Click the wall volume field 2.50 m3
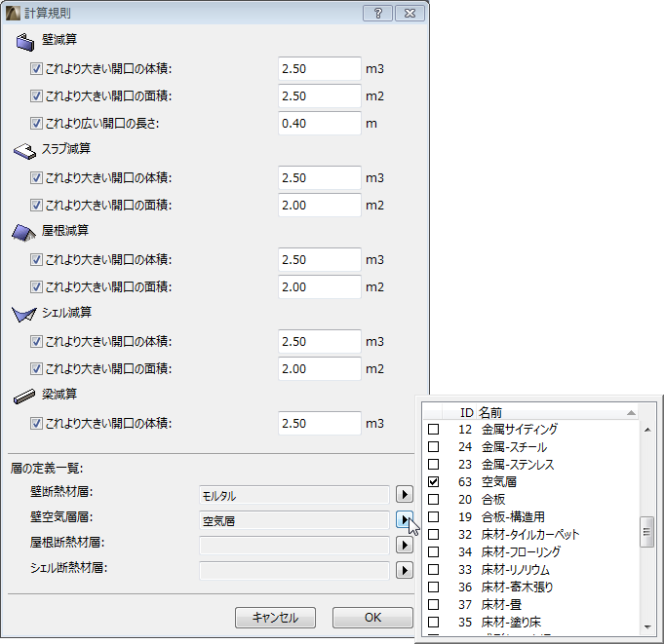The image size is (664, 644). [x=320, y=68]
